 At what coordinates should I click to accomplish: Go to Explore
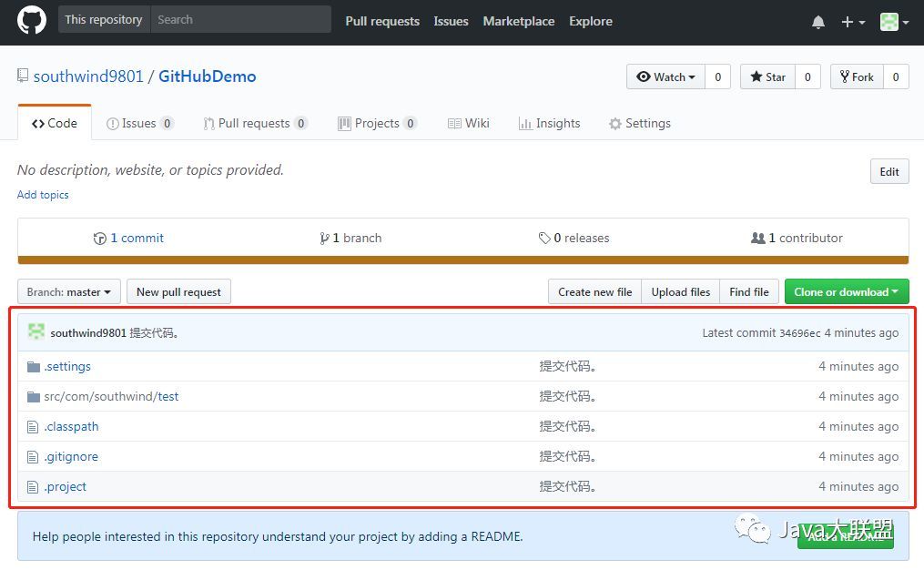591,21
